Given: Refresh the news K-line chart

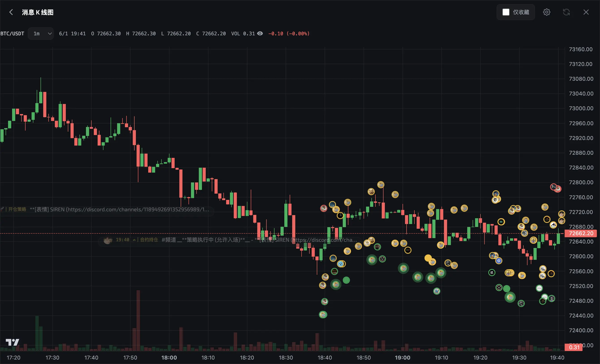Looking at the screenshot, I should point(566,12).
